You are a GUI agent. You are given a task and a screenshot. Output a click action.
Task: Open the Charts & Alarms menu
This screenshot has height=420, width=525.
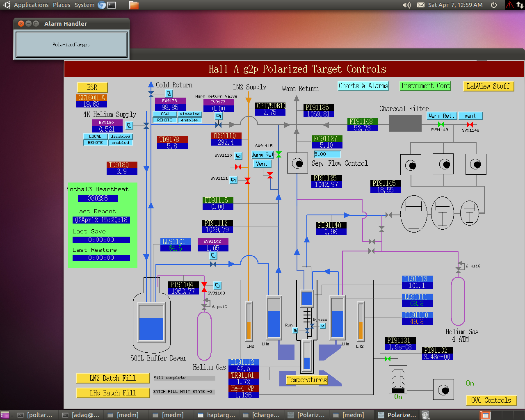[x=363, y=86]
